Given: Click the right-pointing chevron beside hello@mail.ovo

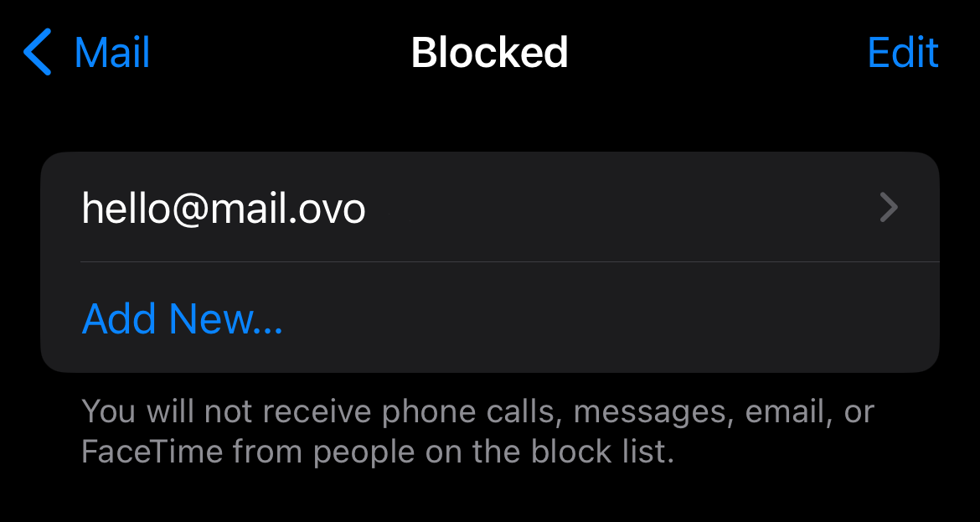Looking at the screenshot, I should tap(889, 208).
